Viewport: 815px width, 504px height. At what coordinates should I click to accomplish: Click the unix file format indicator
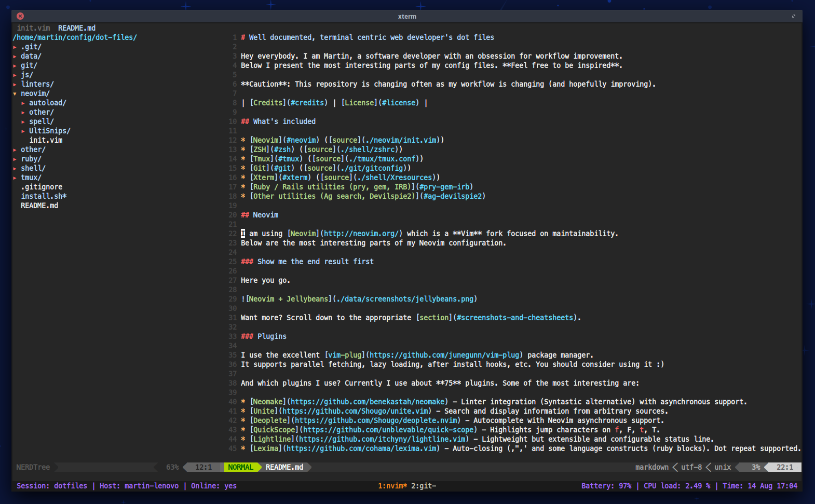pyautogui.click(x=723, y=467)
